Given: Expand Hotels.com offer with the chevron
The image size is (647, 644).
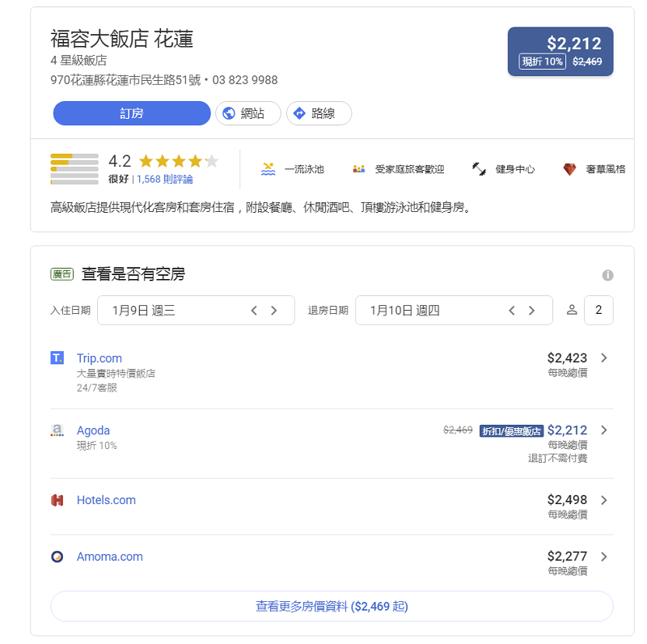Looking at the screenshot, I should pyautogui.click(x=604, y=500).
